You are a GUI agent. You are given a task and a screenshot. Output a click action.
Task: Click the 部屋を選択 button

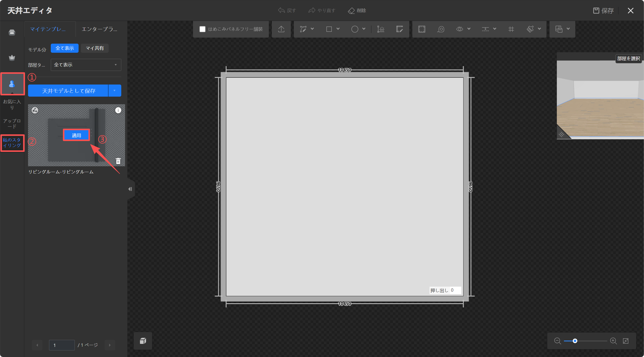(629, 59)
